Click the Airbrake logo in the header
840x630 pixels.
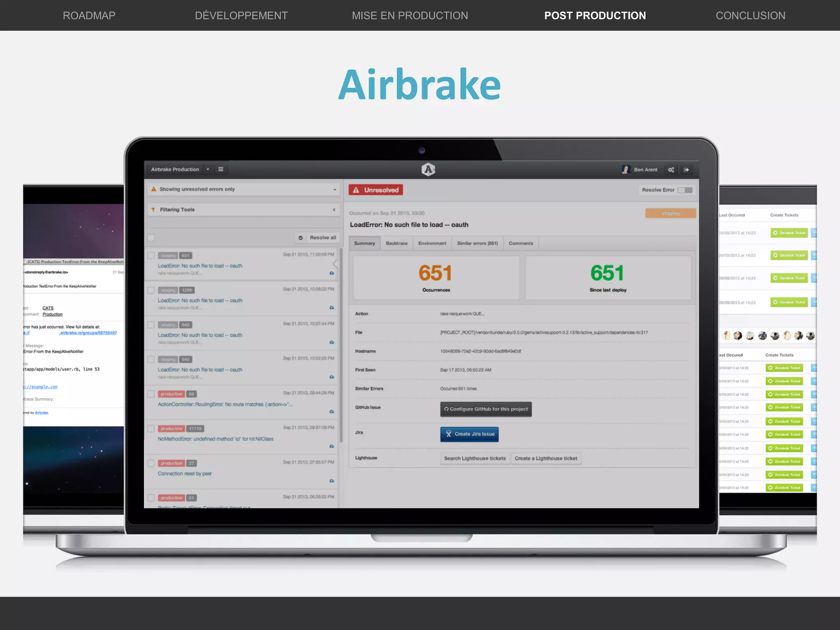pos(428,169)
